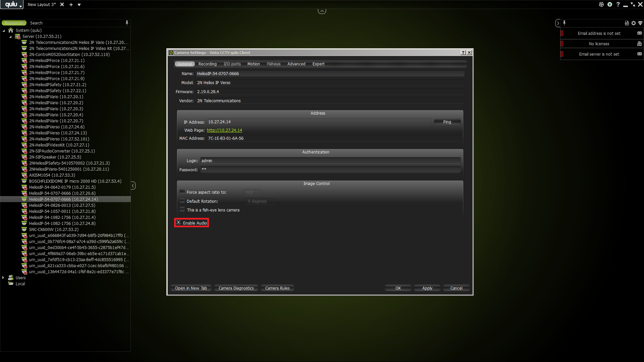Select AXISM1054 camera in tree
Image resolution: width=644 pixels, height=362 pixels.
[x=52, y=175]
